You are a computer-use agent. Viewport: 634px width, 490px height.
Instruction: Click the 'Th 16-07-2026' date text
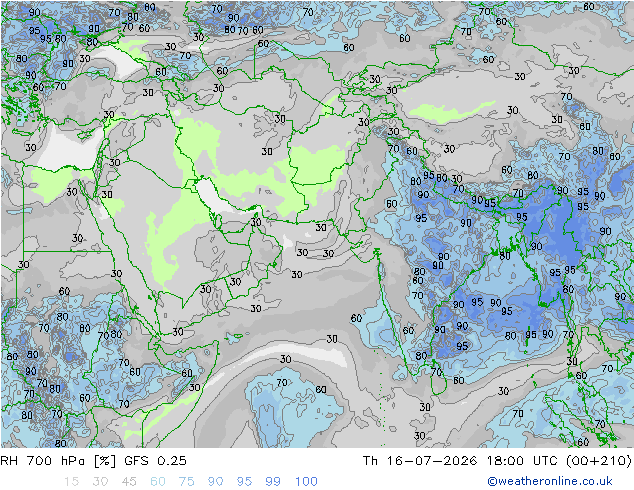[420, 461]
